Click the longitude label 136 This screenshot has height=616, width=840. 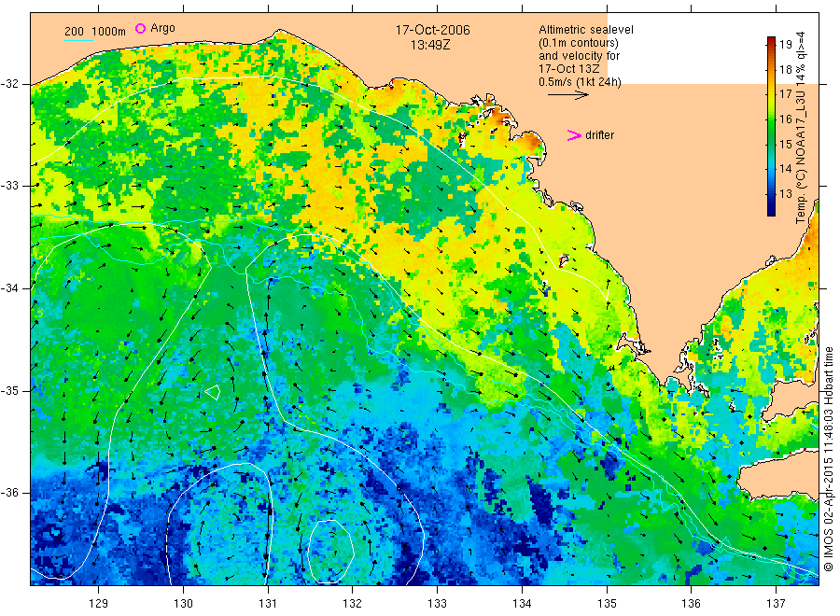(691, 604)
